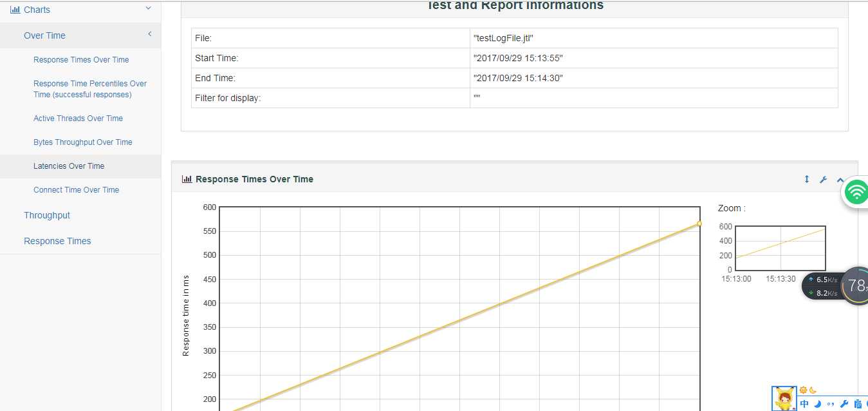
Task: Click the data point at end of response line
Action: 699,224
